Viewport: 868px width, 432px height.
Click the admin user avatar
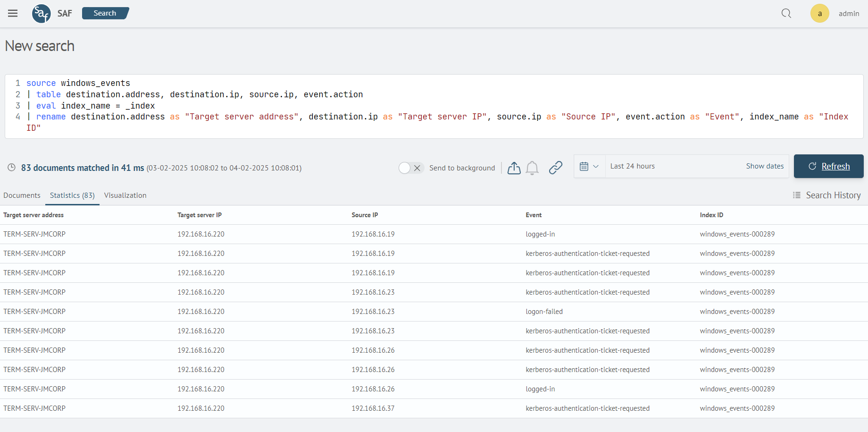pyautogui.click(x=820, y=13)
